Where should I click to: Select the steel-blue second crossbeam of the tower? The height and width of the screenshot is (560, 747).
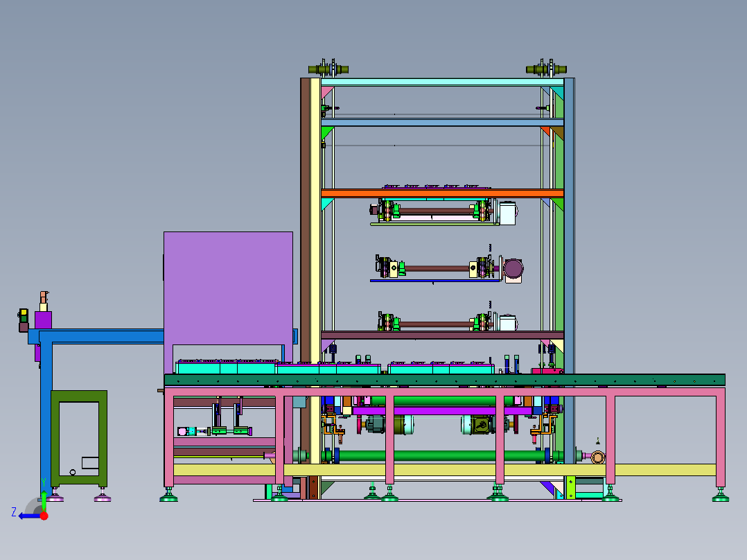coord(442,123)
